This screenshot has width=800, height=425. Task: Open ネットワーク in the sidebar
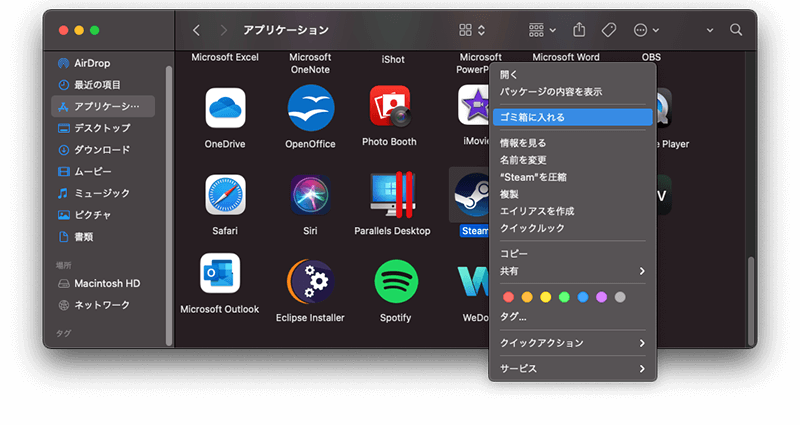pyautogui.click(x=104, y=305)
